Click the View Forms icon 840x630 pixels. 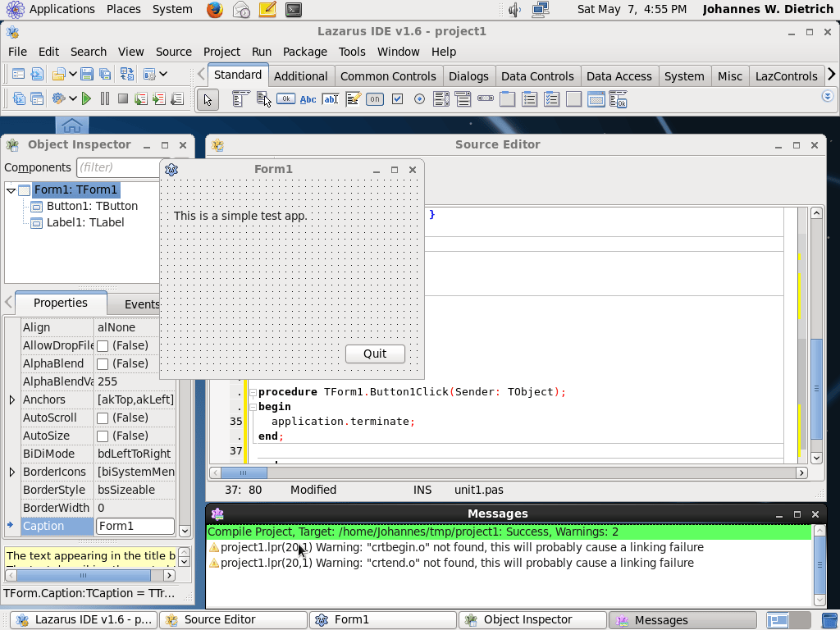click(37, 98)
